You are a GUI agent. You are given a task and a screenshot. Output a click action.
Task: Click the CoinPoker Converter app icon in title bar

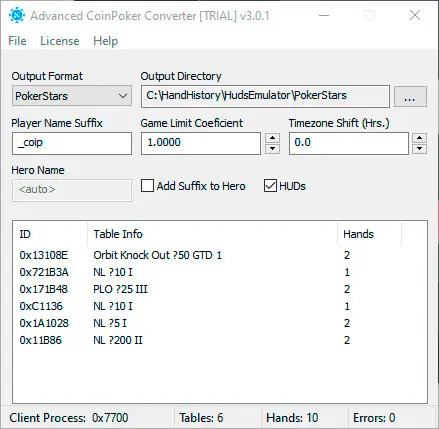click(17, 15)
